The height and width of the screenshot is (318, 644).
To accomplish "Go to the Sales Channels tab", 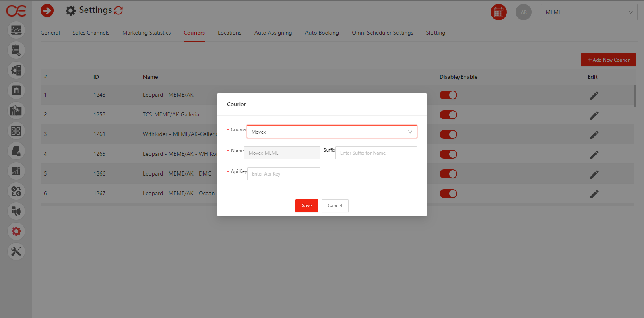I will pyautogui.click(x=91, y=33).
